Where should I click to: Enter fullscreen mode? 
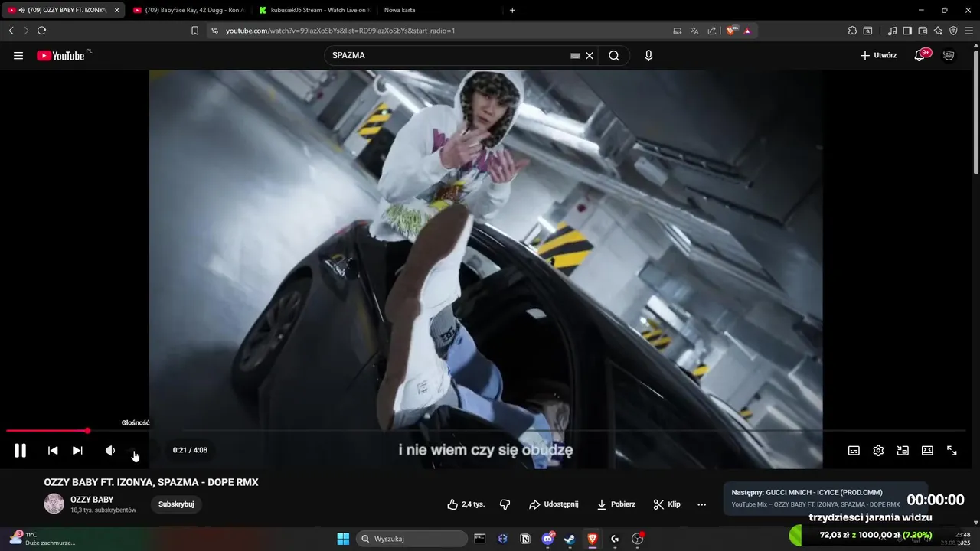(952, 451)
